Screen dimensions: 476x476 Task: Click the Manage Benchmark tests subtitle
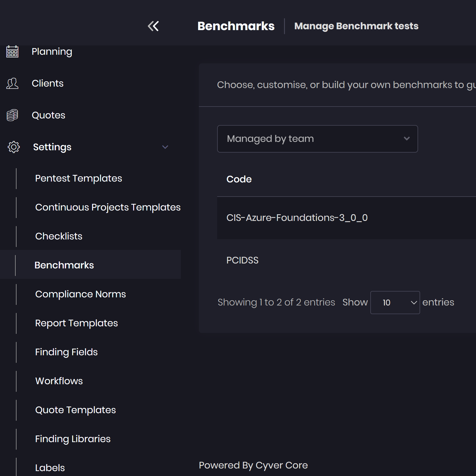(356, 26)
